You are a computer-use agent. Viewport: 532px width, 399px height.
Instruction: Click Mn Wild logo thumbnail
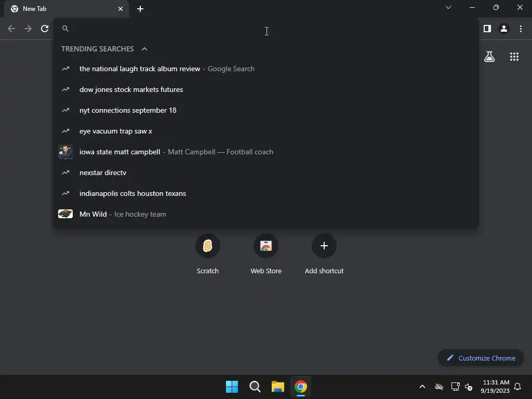point(65,214)
